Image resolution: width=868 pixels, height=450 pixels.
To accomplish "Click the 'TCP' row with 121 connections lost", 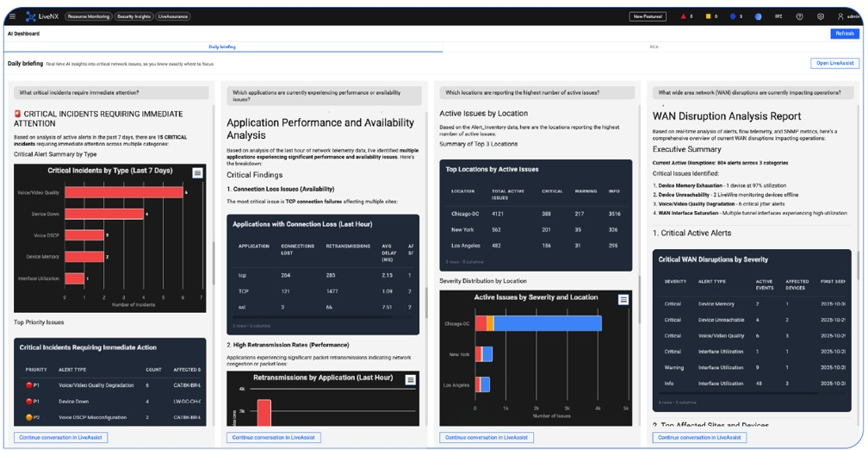I will coord(323,291).
